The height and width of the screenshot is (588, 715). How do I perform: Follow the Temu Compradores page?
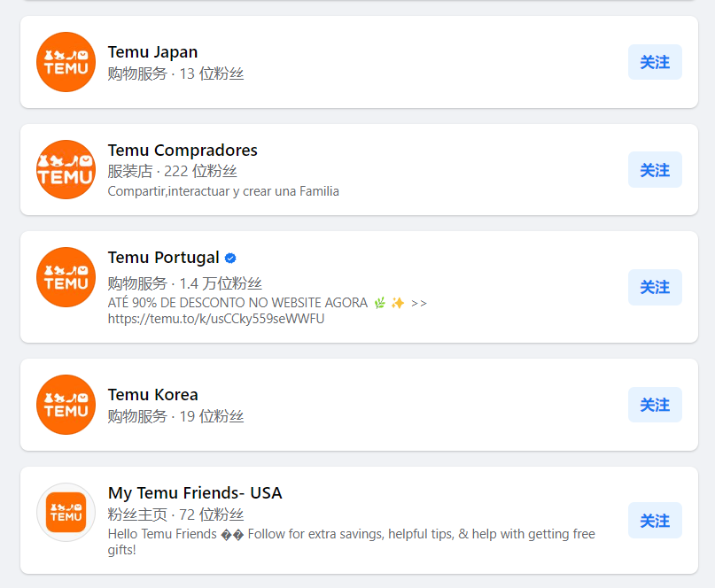655,169
